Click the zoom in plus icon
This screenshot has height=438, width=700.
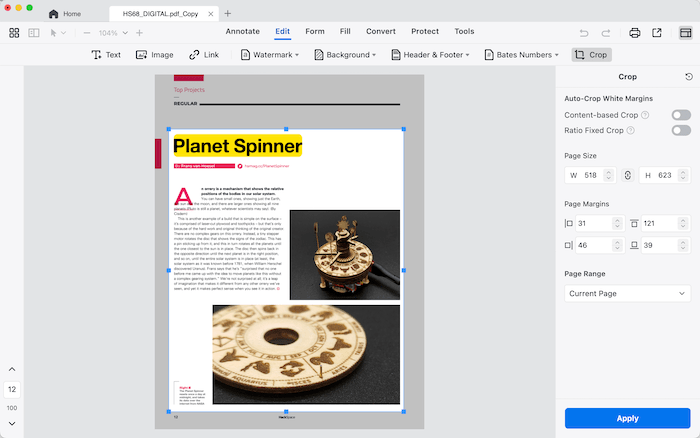pos(139,33)
